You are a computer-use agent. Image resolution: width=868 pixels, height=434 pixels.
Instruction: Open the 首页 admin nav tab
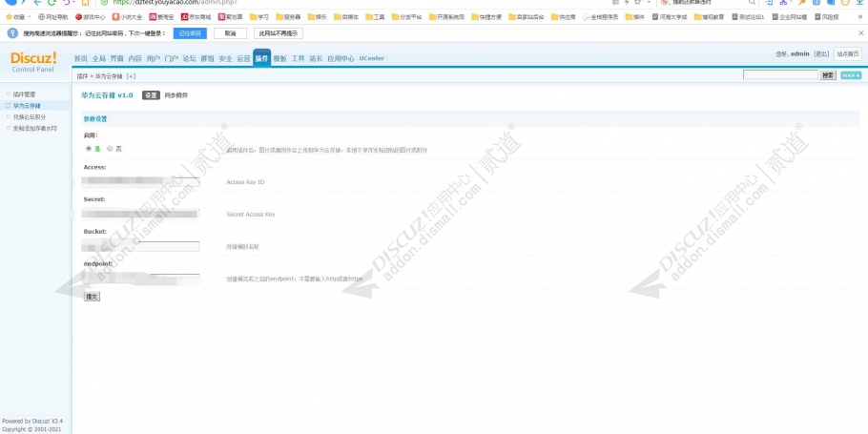pos(81,58)
